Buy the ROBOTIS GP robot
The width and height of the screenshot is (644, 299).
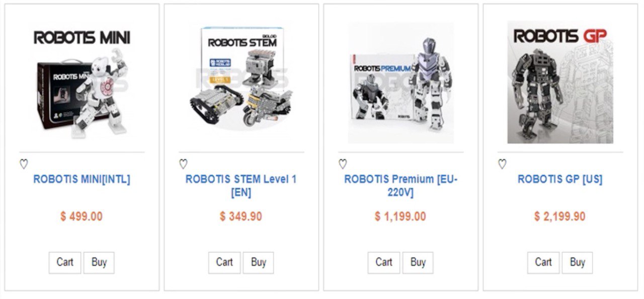578,262
